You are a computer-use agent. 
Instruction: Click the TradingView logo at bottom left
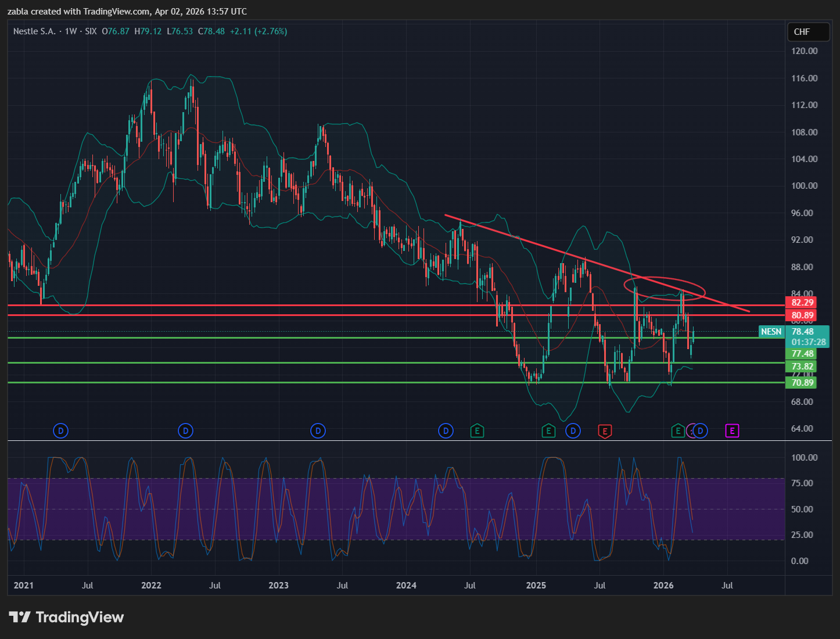(x=66, y=617)
